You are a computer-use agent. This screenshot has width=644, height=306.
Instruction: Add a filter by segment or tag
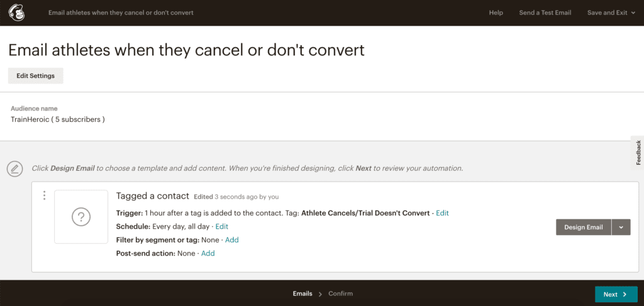(231, 240)
